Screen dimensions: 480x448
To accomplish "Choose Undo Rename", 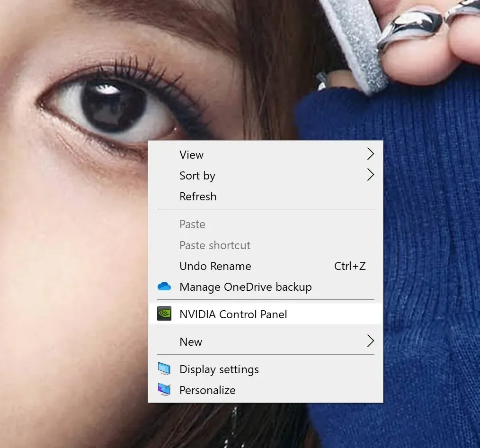I will click(215, 266).
